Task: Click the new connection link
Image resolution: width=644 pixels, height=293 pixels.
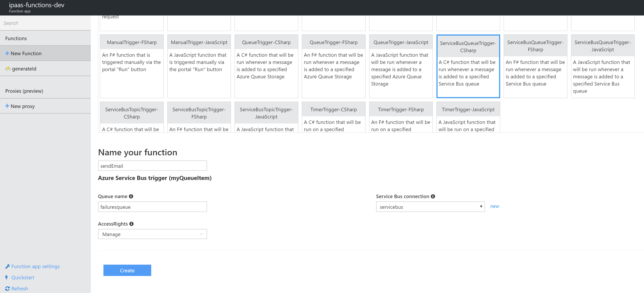Action: [x=494, y=206]
